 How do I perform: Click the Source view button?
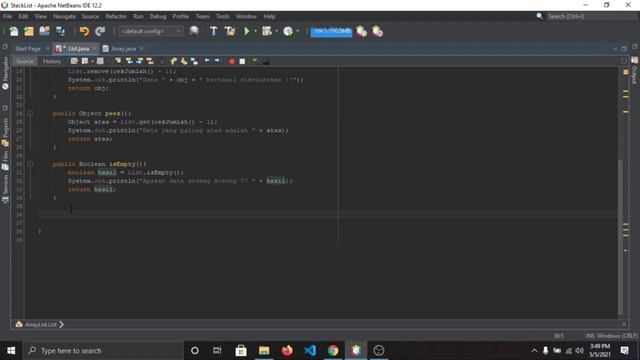[x=24, y=61]
